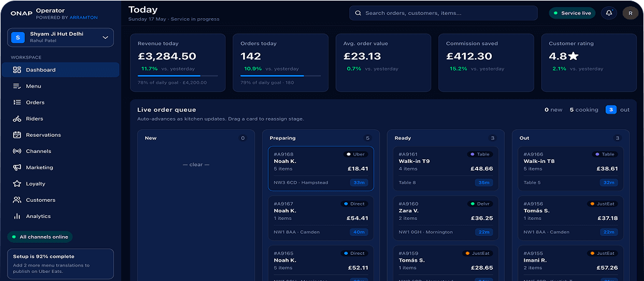Open order #A9160 Zara V. card

point(446,218)
